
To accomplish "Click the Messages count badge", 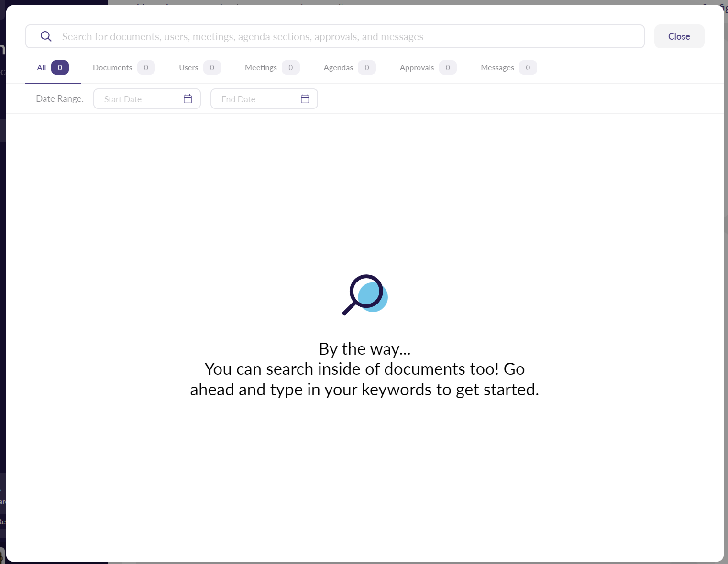I will coord(528,68).
